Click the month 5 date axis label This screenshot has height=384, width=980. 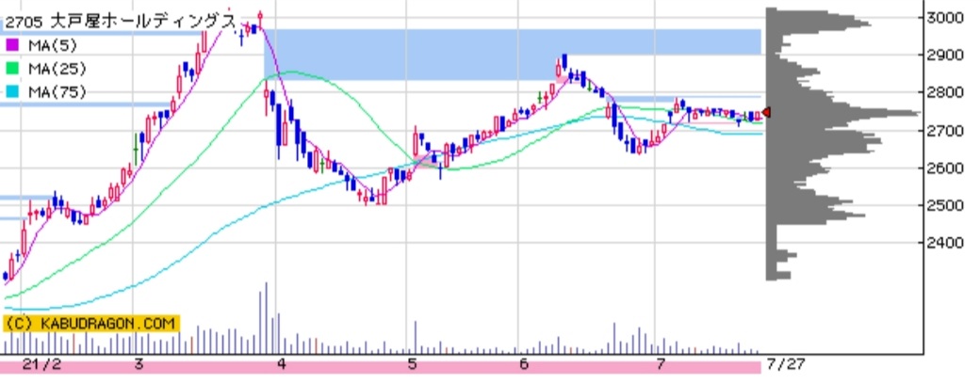point(412,364)
